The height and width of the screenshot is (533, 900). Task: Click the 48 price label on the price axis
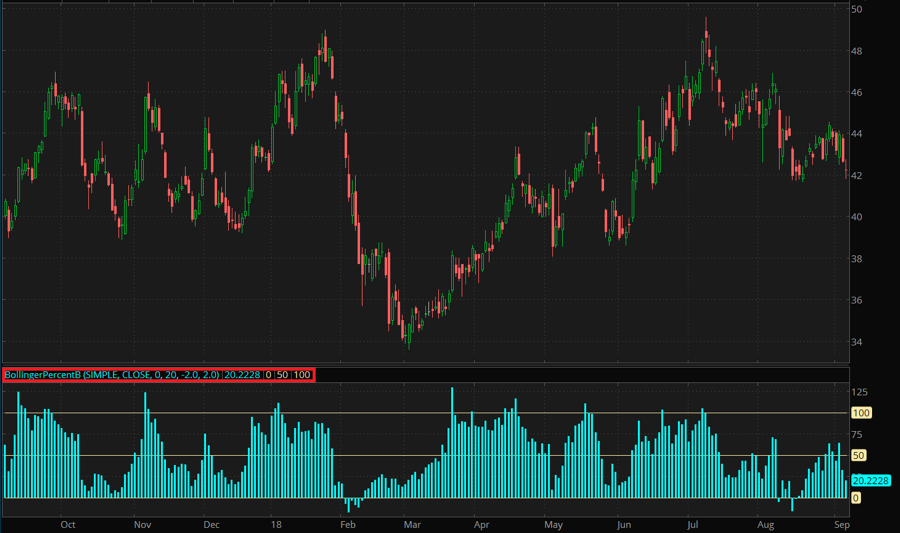coord(857,51)
